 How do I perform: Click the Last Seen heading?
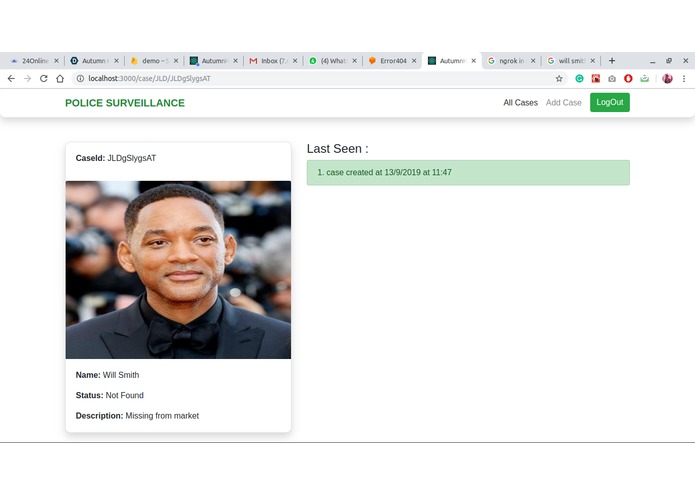click(337, 149)
